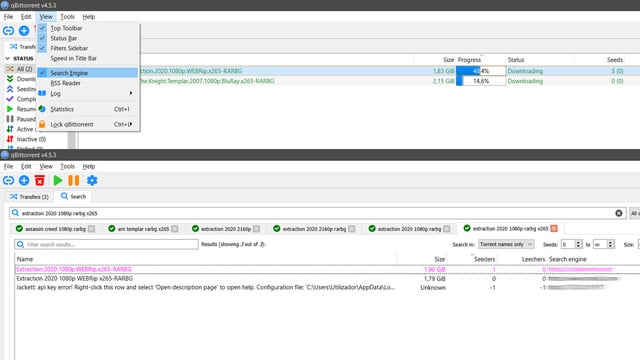Toggle Filters Sidebar checkbox in View menu

[42, 48]
